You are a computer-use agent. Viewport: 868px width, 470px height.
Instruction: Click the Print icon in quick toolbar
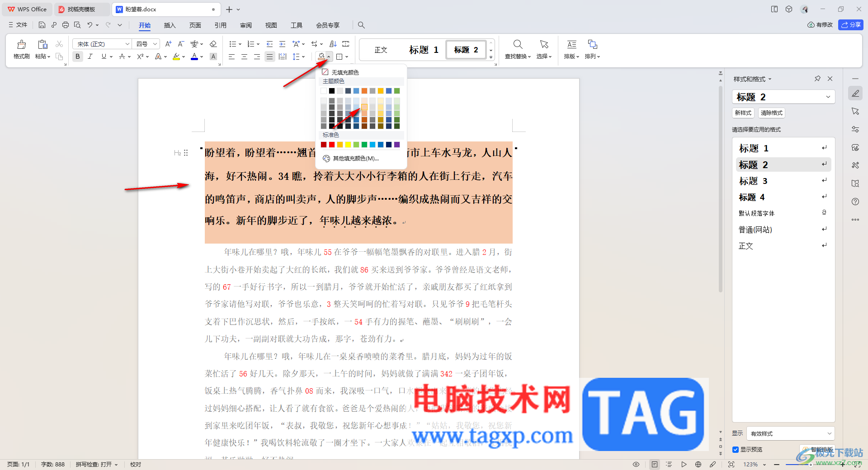(66, 25)
